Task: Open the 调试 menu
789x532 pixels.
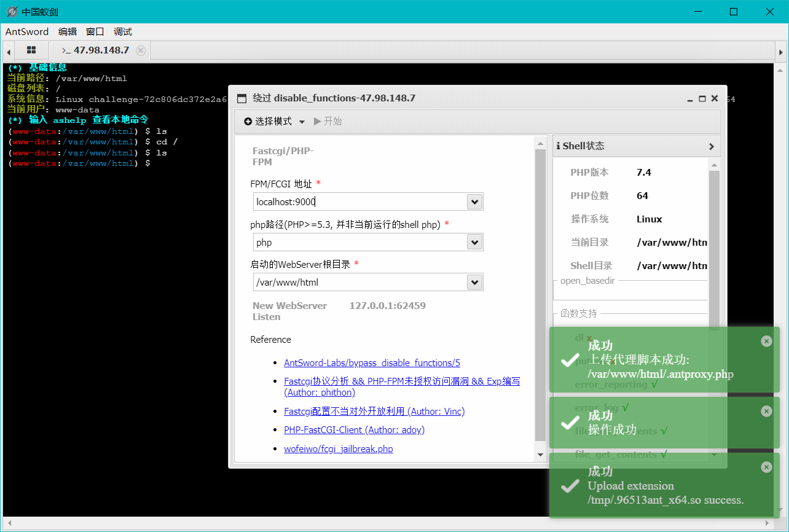Action: click(x=123, y=31)
